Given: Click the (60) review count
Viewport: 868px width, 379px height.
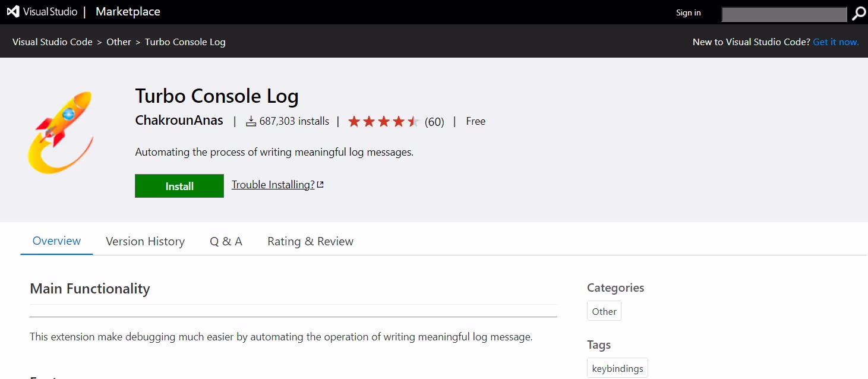Looking at the screenshot, I should [x=434, y=122].
